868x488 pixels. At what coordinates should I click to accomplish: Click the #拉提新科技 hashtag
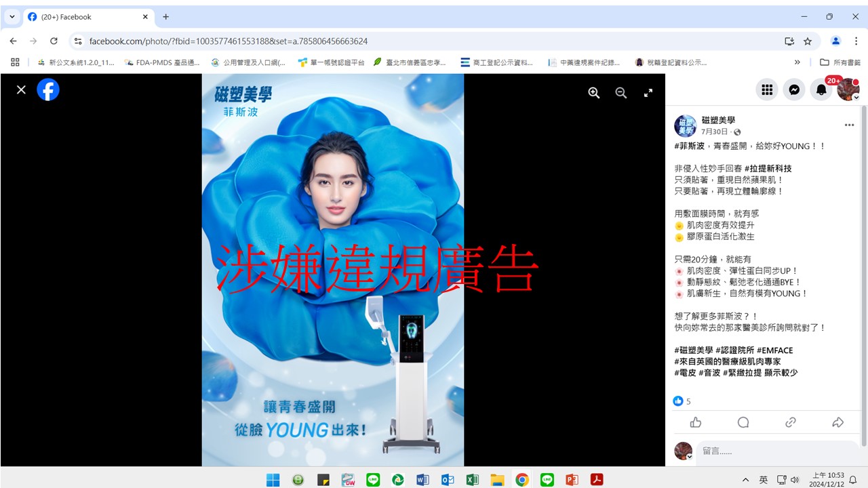pos(768,168)
